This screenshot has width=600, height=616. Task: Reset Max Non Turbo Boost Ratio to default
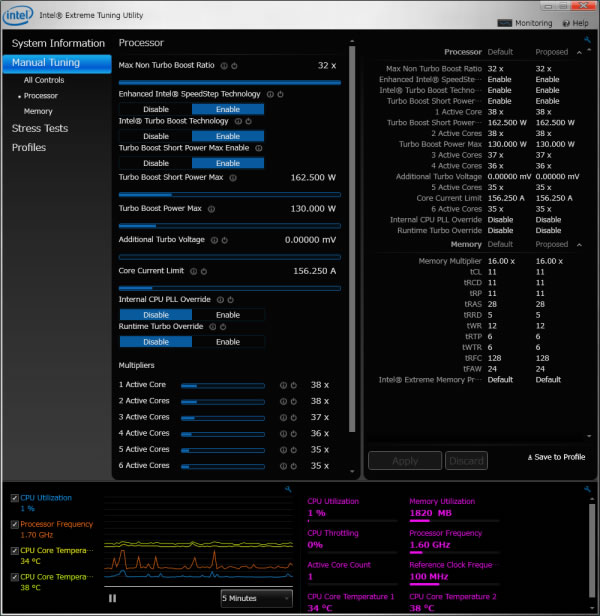pyautogui.click(x=234, y=66)
